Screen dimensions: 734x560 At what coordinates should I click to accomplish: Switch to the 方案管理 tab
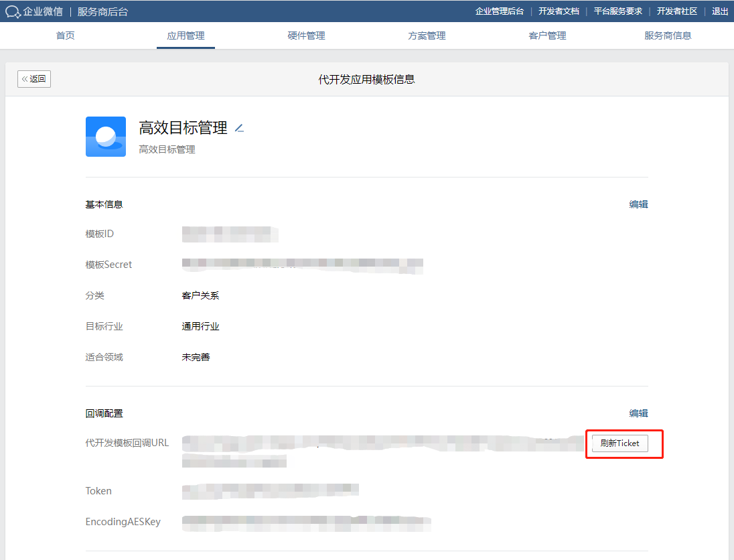(x=427, y=36)
